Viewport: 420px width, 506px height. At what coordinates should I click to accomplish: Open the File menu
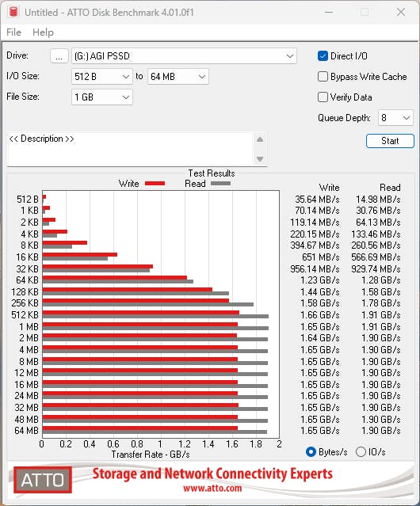pyautogui.click(x=13, y=32)
